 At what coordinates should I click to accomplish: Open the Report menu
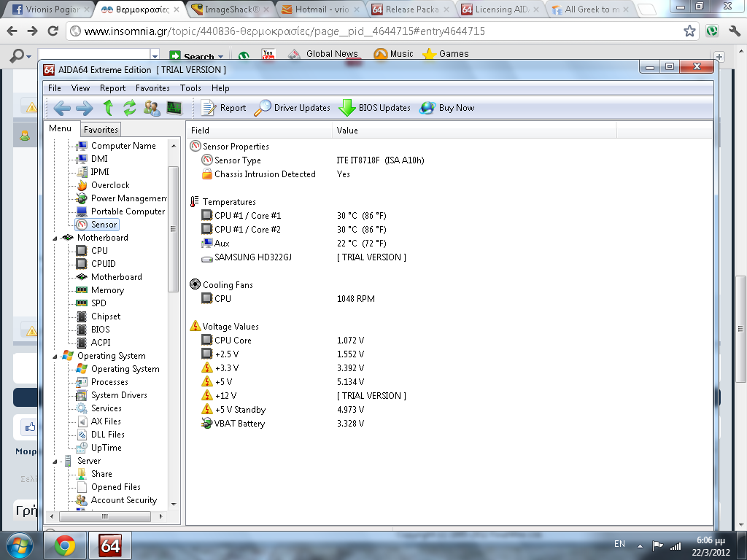point(113,88)
